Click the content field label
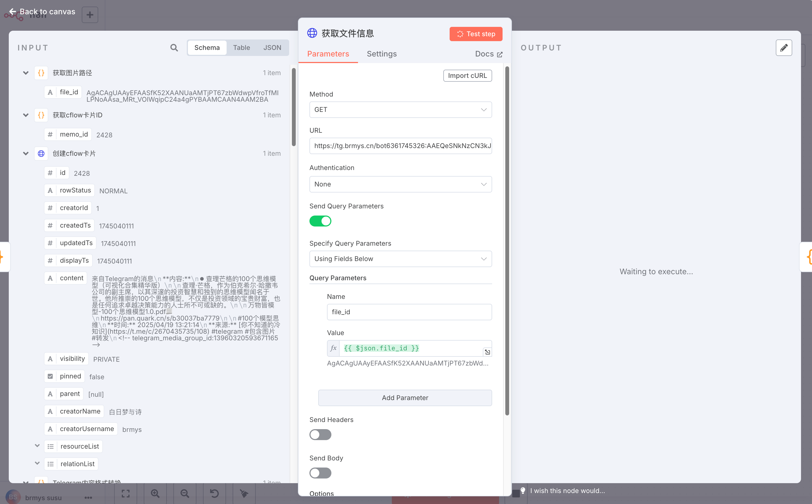The height and width of the screenshot is (504, 812). [x=72, y=278]
